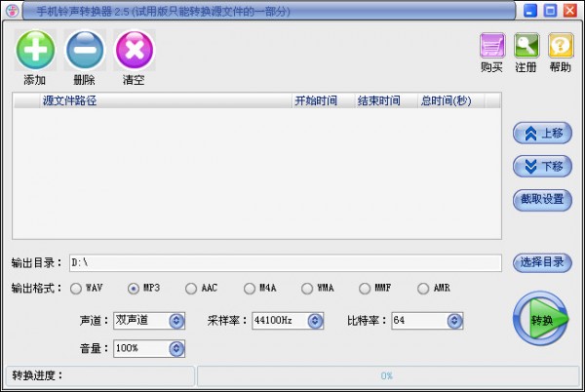Click the output directory field showing D:\

pyautogui.click(x=286, y=263)
